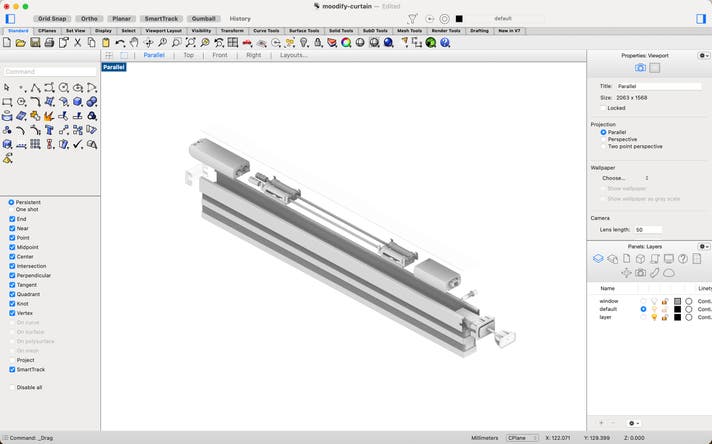Enable the Project osnap checkbox
Viewport: 712px width, 444px height.
12,360
